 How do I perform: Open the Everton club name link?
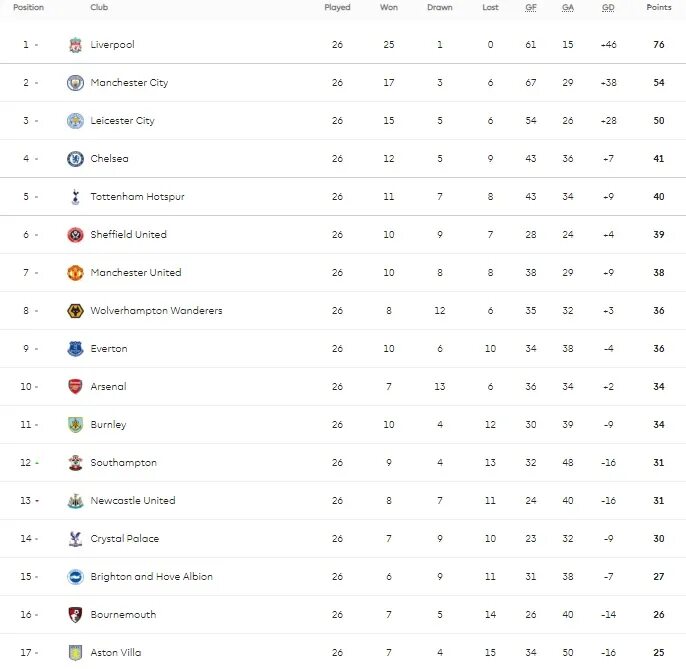pyautogui.click(x=109, y=349)
